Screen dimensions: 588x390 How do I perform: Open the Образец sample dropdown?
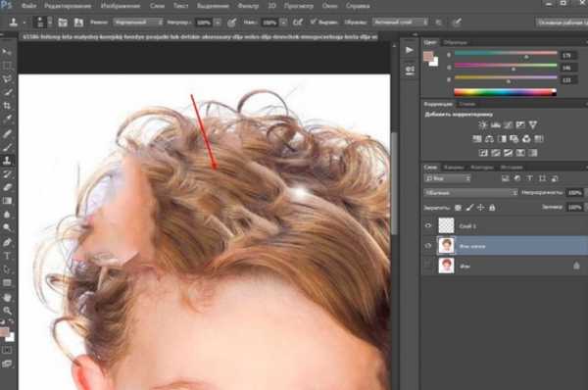pos(400,23)
